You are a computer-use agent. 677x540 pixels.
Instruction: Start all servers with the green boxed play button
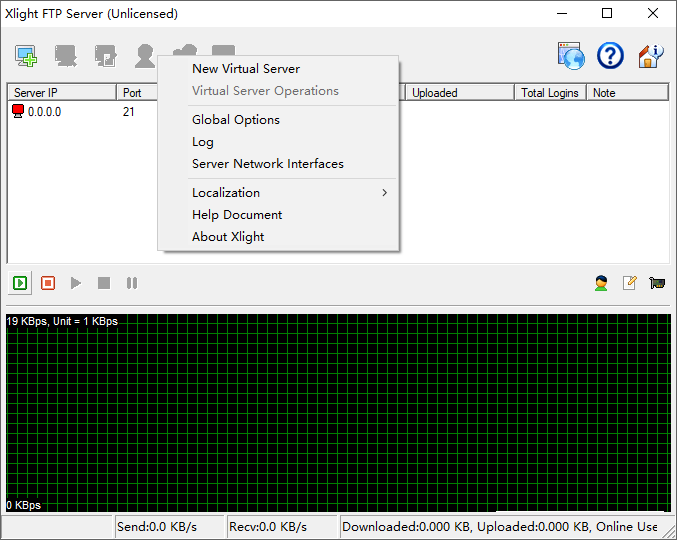(x=20, y=283)
